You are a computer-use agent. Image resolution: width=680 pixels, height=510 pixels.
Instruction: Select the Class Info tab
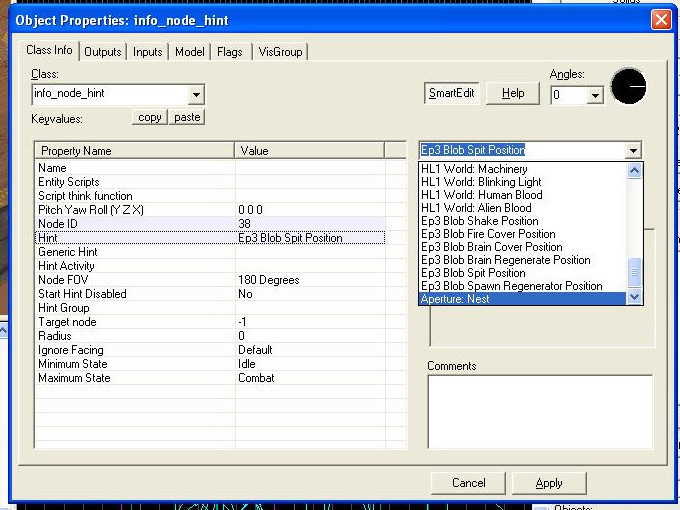(49, 50)
